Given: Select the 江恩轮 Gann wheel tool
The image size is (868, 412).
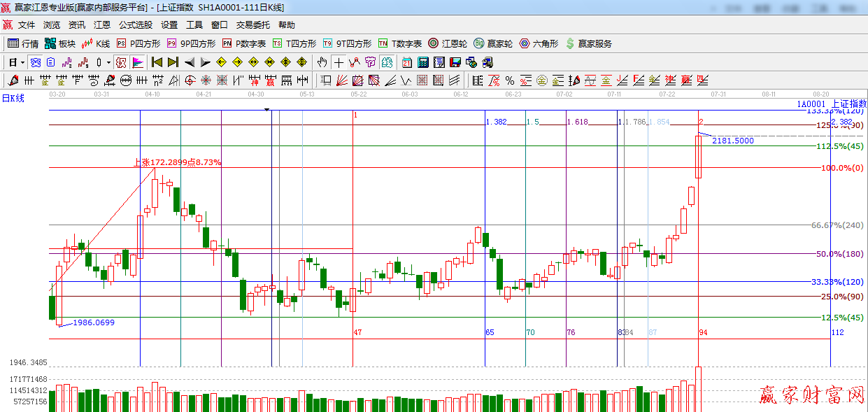Looking at the screenshot, I should tap(448, 43).
